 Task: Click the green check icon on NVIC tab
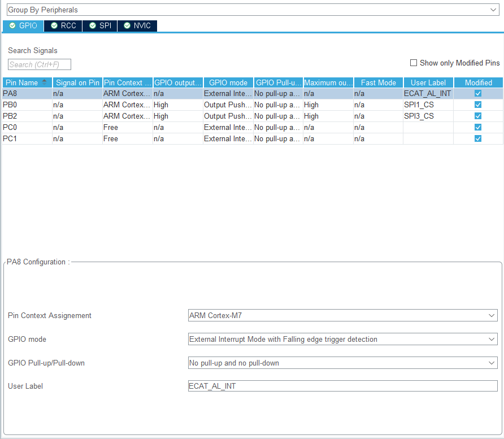click(x=127, y=25)
